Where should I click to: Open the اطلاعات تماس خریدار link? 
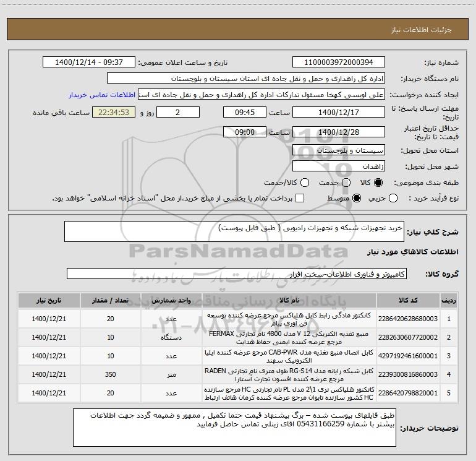click(x=102, y=95)
